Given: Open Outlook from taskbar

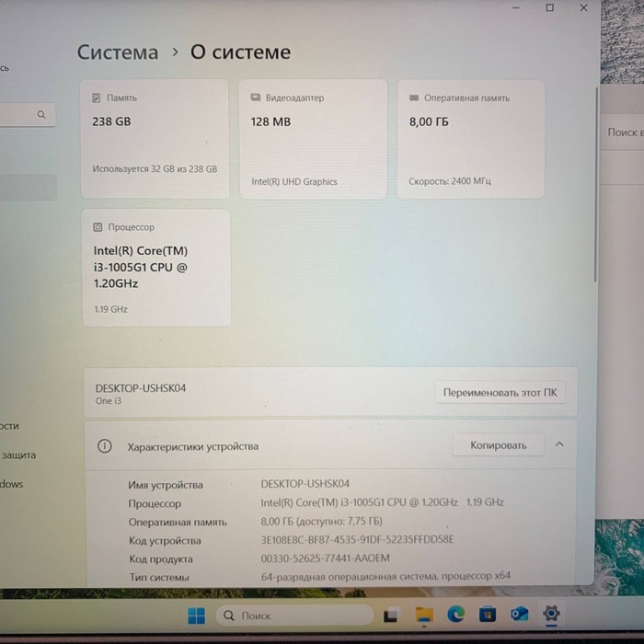Looking at the screenshot, I should (x=519, y=615).
